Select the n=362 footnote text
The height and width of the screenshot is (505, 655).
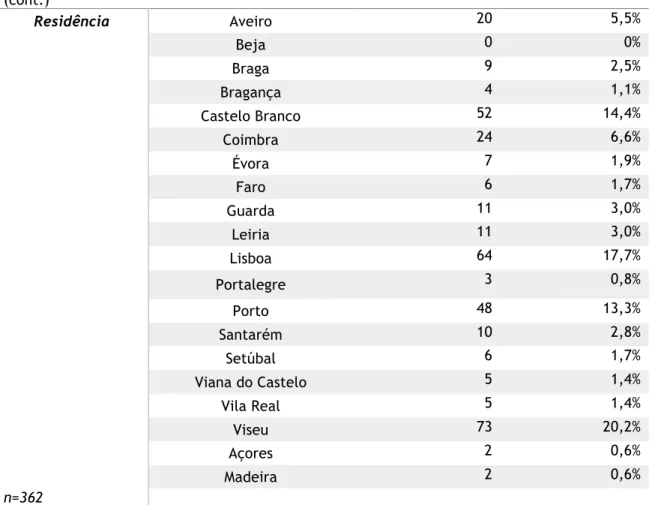point(23,497)
